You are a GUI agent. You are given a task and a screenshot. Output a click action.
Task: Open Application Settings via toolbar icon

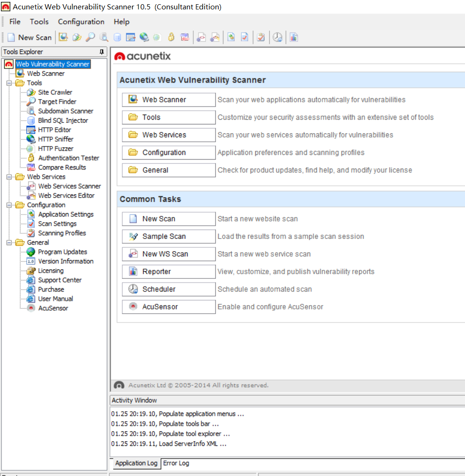231,38
